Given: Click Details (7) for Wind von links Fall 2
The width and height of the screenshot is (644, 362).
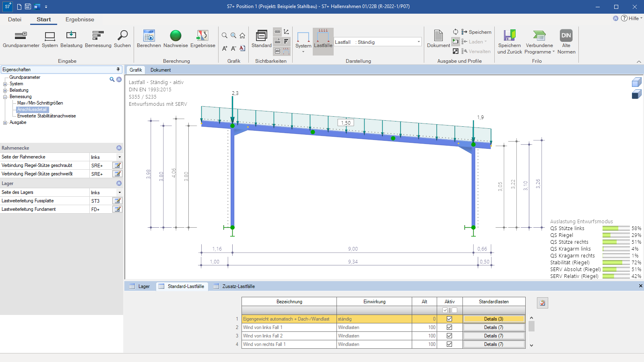Looking at the screenshot, I should [494, 336].
